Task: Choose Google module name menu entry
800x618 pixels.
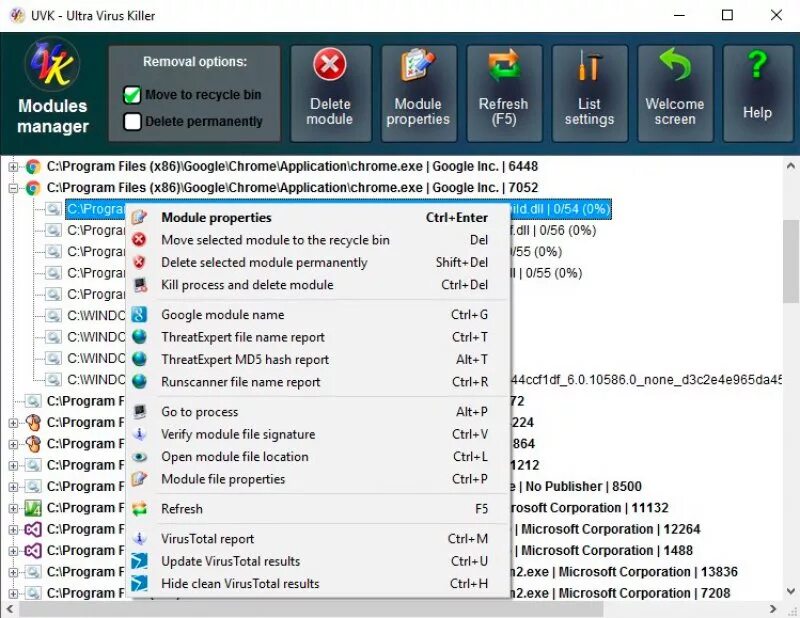Action: pos(318,314)
